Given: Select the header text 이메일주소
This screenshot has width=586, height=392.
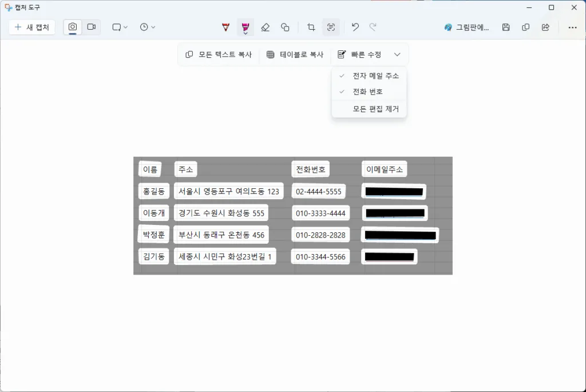Looking at the screenshot, I should (384, 169).
